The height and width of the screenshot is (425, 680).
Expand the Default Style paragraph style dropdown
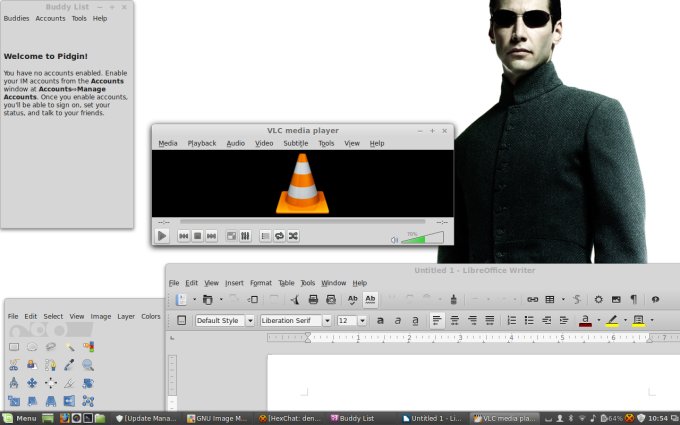tap(250, 321)
